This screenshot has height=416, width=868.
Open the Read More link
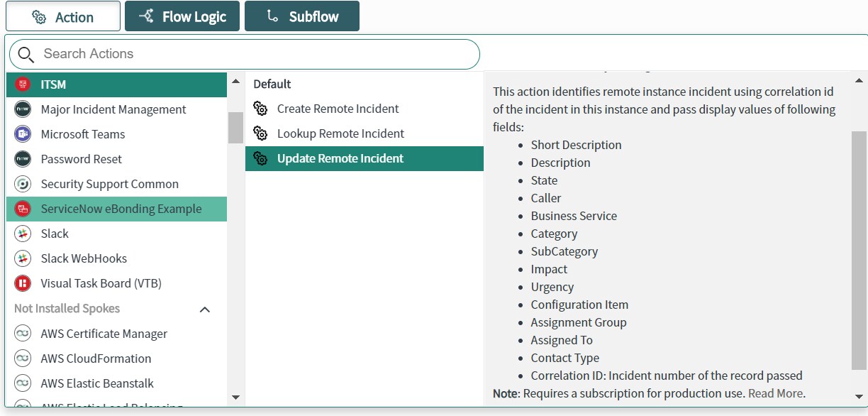click(x=776, y=393)
